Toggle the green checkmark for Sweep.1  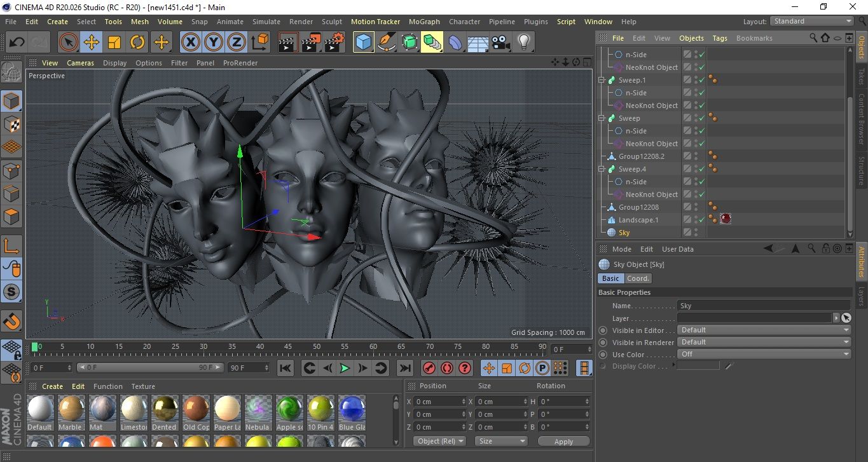pyautogui.click(x=701, y=80)
